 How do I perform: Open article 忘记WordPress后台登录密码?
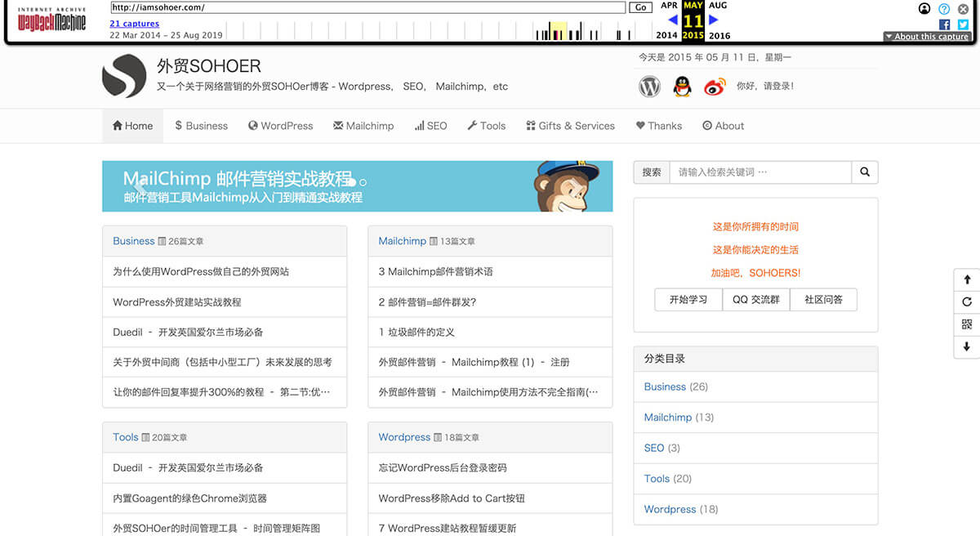click(443, 468)
